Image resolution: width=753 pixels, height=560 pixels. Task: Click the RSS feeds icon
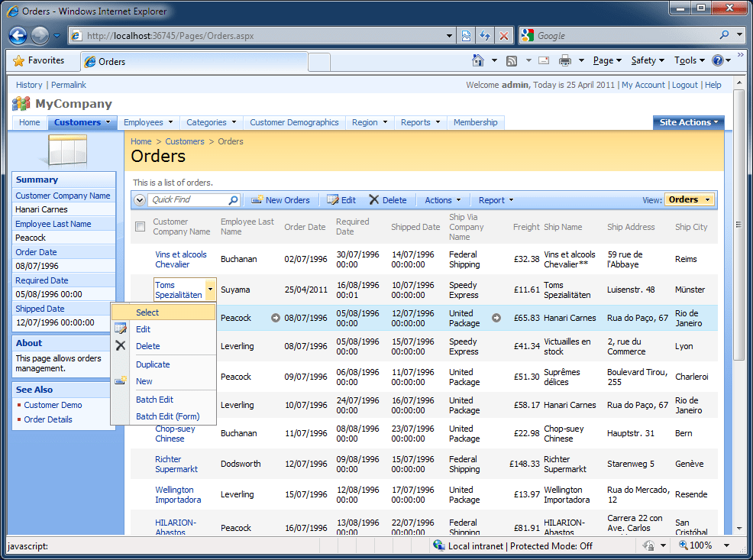tap(512, 60)
